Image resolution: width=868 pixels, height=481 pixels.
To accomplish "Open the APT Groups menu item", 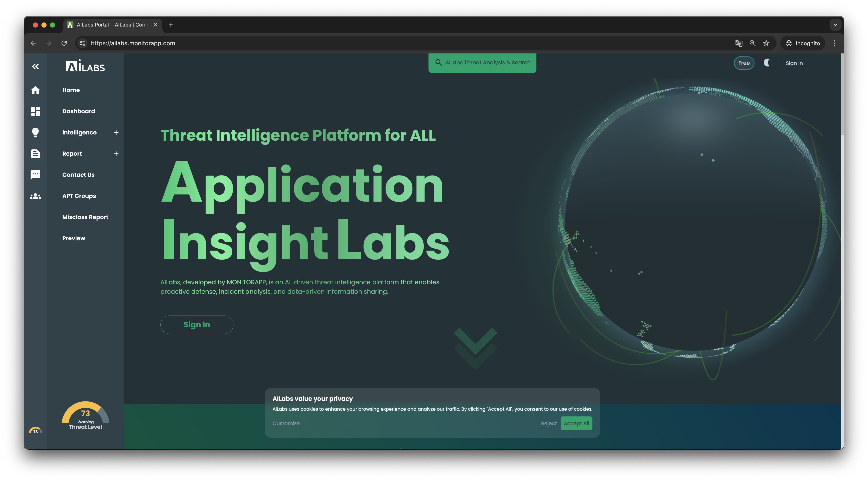I will tap(79, 196).
